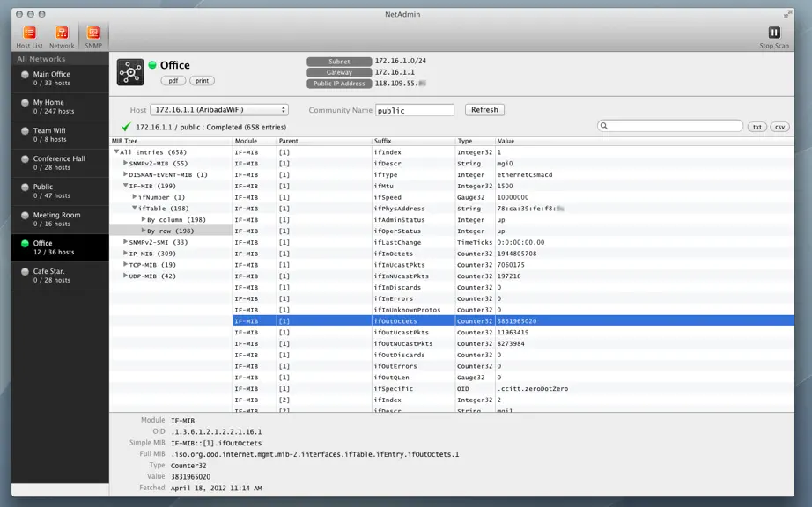Screen dimensions: 812x507
Task: Expand the IP-MIB (309) node
Action: point(125,253)
